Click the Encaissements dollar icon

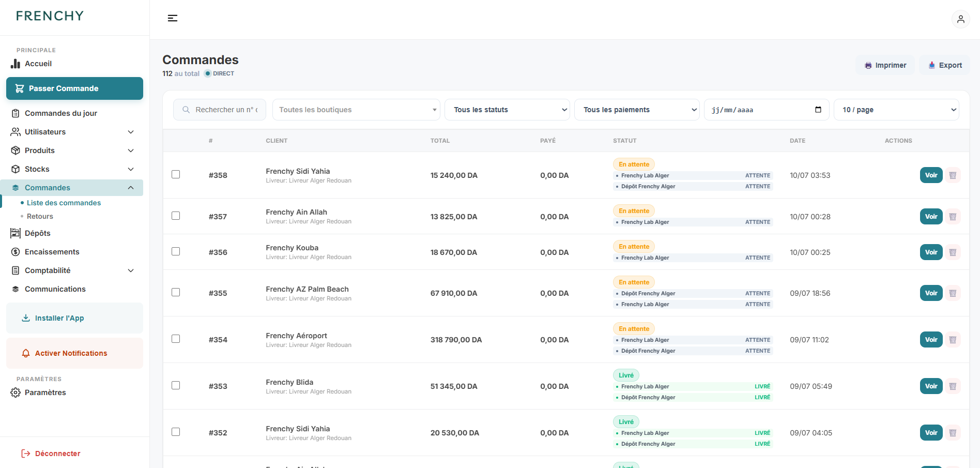click(16, 252)
